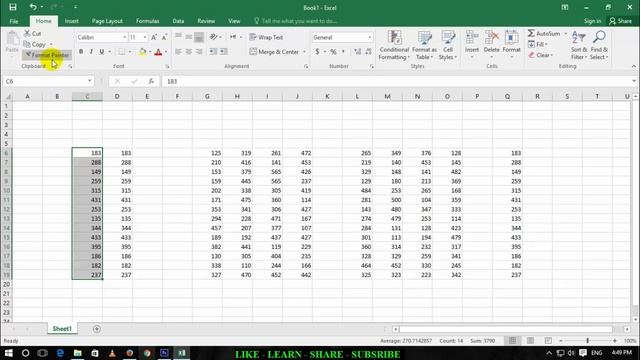The width and height of the screenshot is (640, 360).
Task: Click the Paste icon
Action: 12,39
